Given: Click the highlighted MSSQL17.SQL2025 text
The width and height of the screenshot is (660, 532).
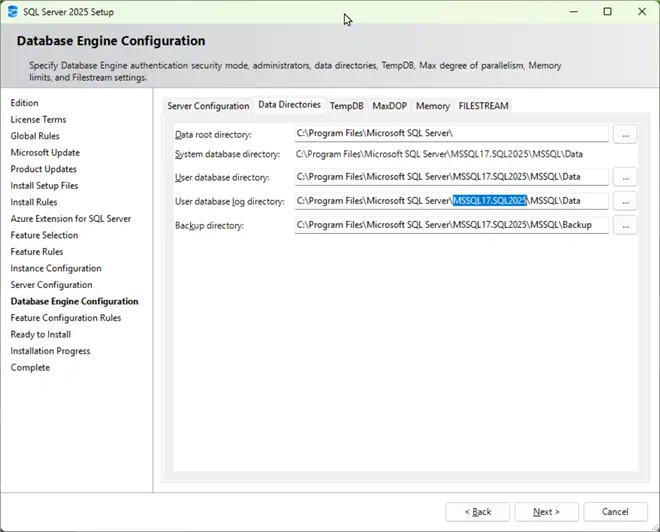Looking at the screenshot, I should point(490,201).
